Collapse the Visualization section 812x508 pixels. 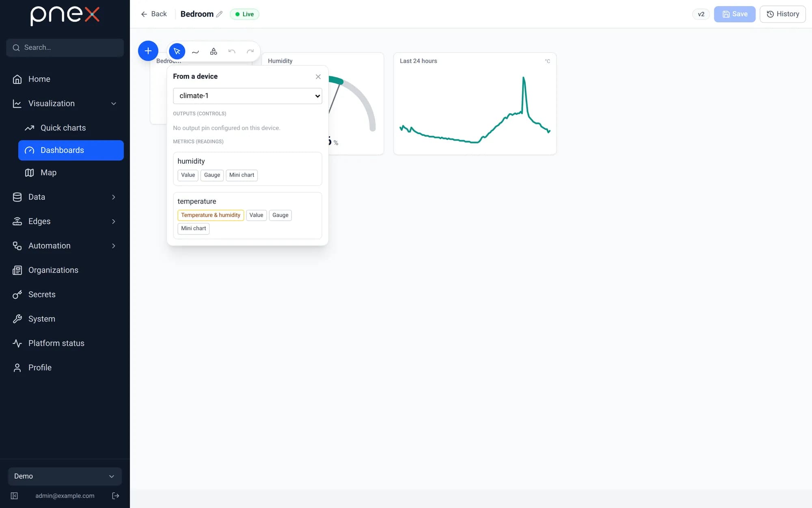click(65, 104)
